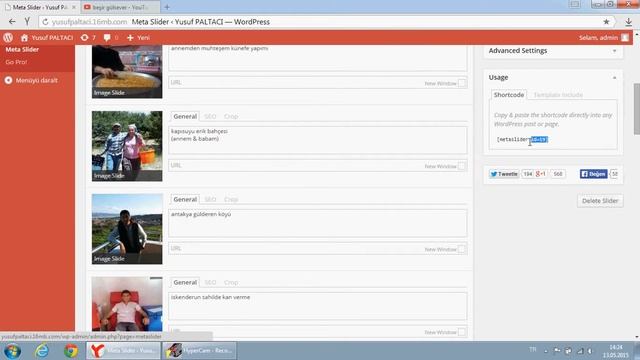The image size is (640, 360).
Task: Click the TR language indicator in tray
Action: tap(533, 349)
